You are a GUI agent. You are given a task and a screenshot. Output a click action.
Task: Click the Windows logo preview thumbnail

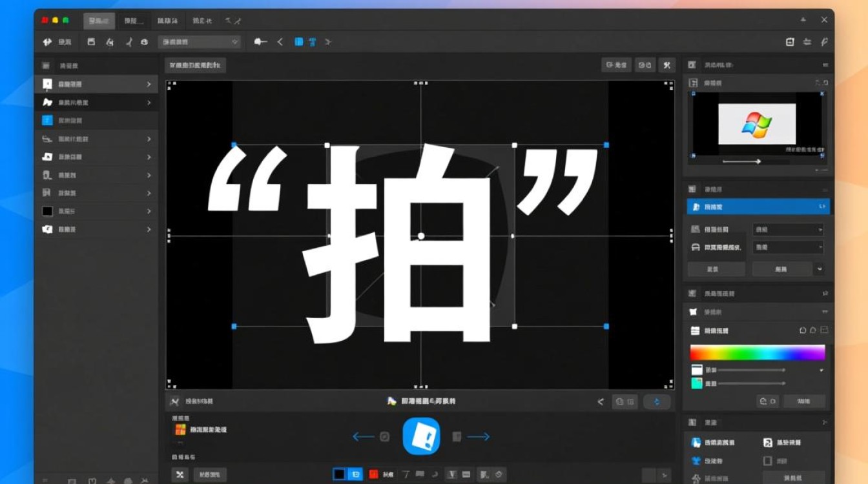(x=757, y=124)
